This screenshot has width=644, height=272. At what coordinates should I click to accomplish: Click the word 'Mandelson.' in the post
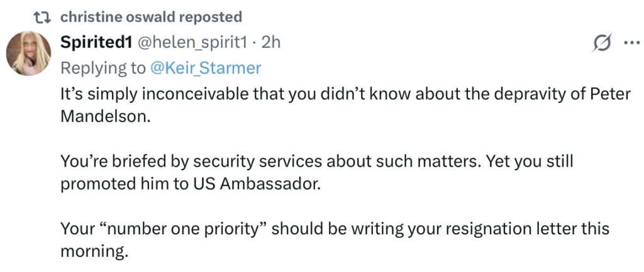pos(106,117)
